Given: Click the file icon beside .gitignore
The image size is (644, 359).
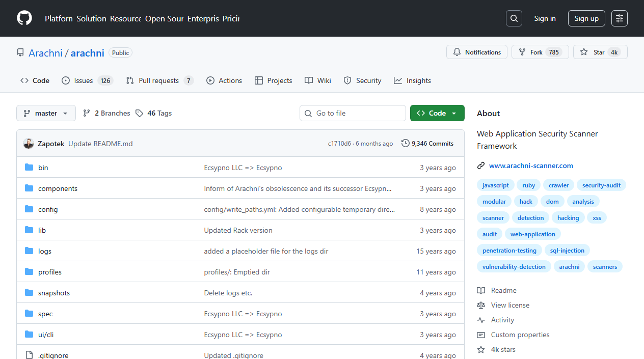Looking at the screenshot, I should 29,355.
